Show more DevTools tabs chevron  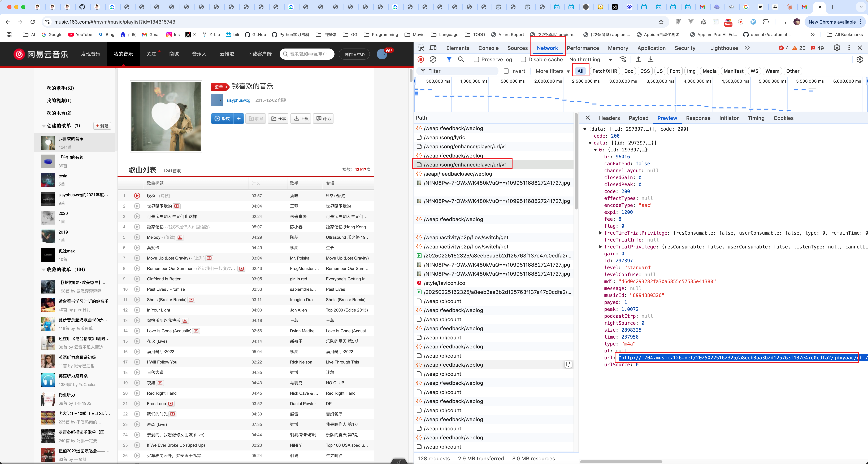(x=747, y=48)
